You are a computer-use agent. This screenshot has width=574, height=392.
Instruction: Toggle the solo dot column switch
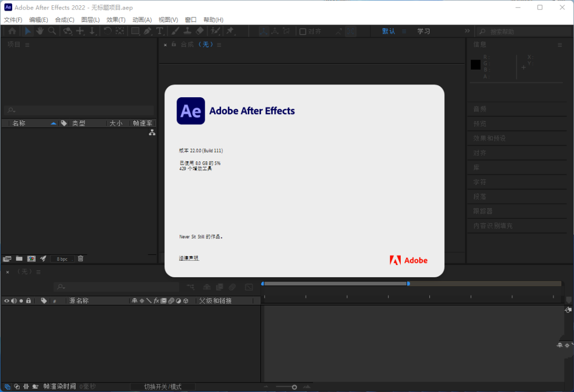click(21, 301)
